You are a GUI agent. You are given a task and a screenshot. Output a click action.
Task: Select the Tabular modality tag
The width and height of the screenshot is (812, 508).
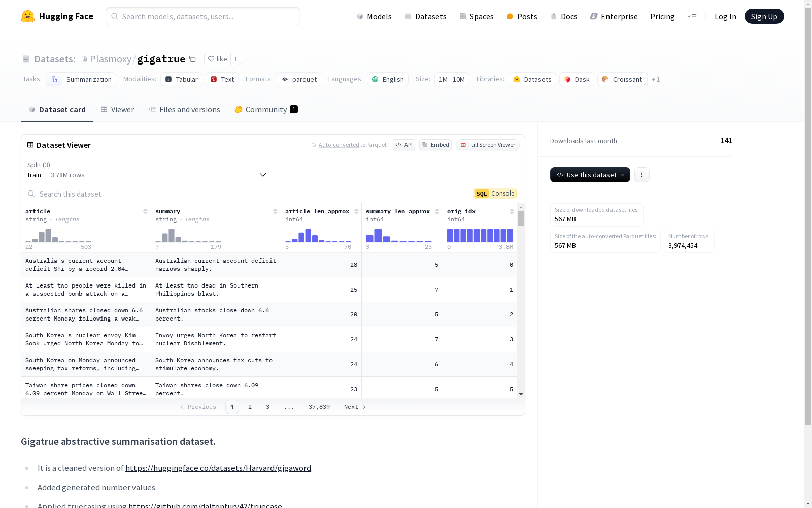(x=182, y=79)
